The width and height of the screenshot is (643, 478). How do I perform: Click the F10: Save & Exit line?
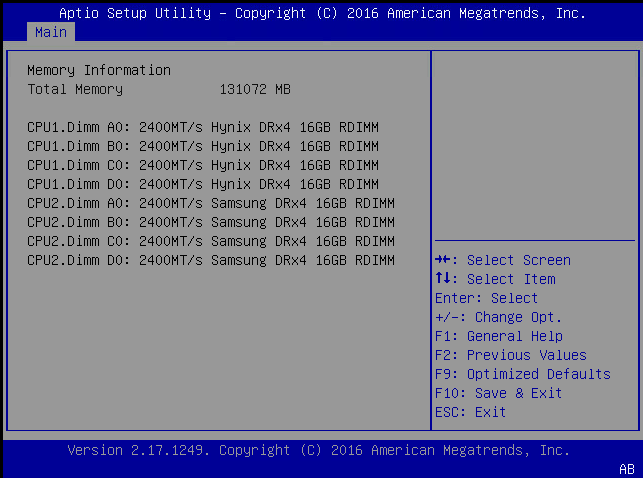498,393
